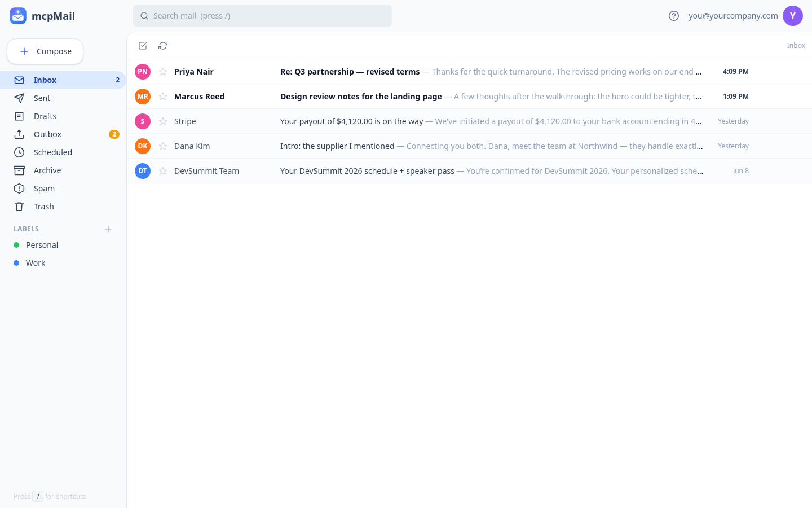Image resolution: width=812 pixels, height=508 pixels.
Task: Click the Spam warning icon
Action: coord(19,189)
